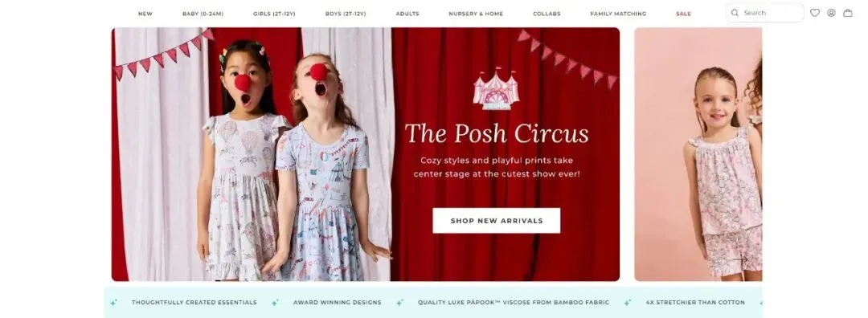Click the pink circus tent logo
This screenshot has height=318, width=868.
[496, 88]
